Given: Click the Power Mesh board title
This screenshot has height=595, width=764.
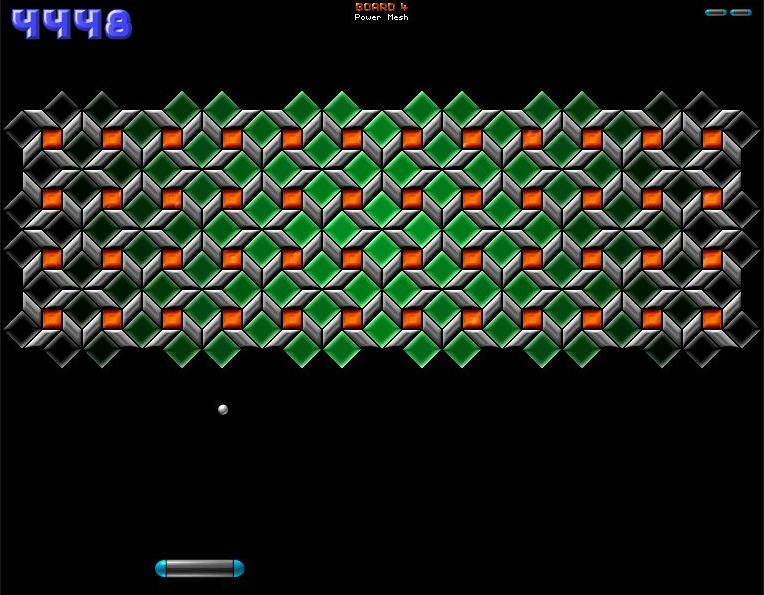Looking at the screenshot, I should point(381,18).
